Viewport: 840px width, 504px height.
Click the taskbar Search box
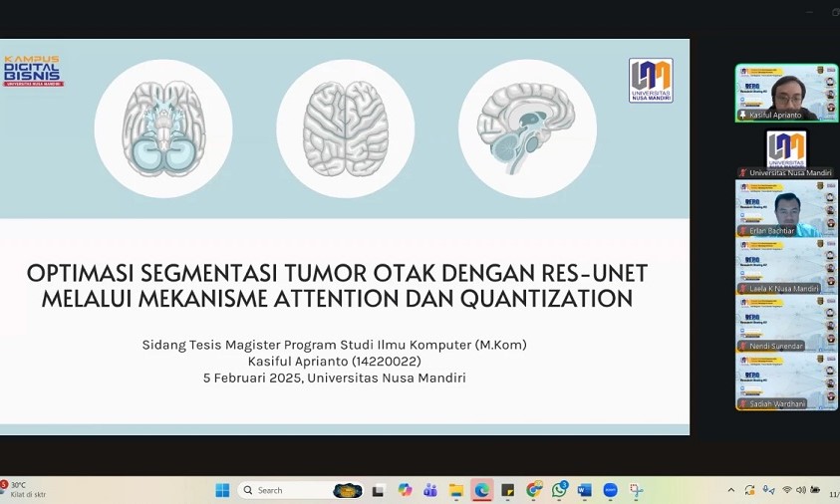[289, 490]
